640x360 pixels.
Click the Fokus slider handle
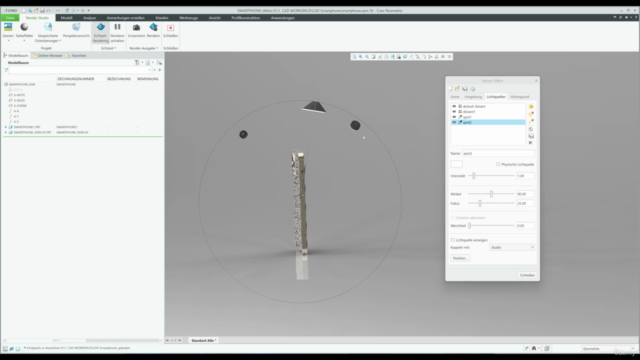[480, 203]
